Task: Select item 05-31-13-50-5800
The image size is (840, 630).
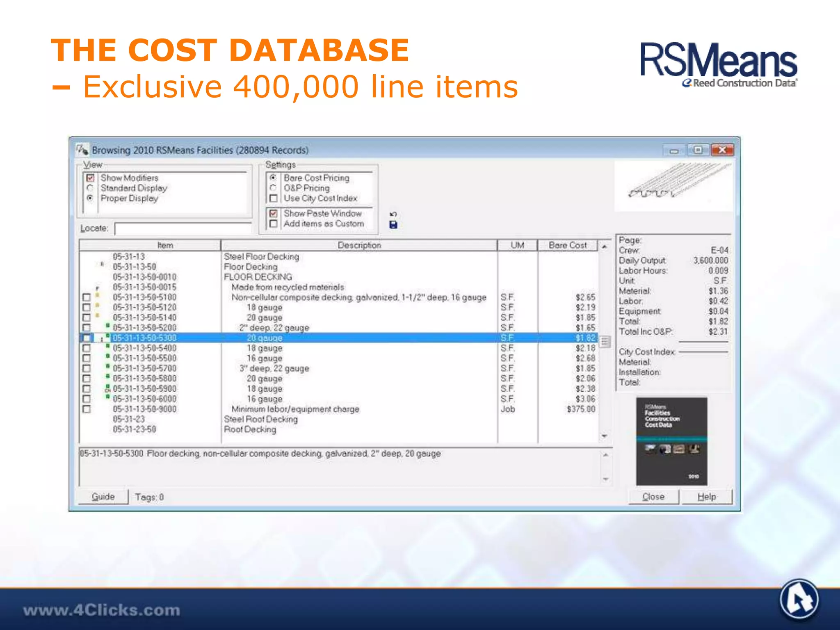Action: pyautogui.click(x=338, y=379)
